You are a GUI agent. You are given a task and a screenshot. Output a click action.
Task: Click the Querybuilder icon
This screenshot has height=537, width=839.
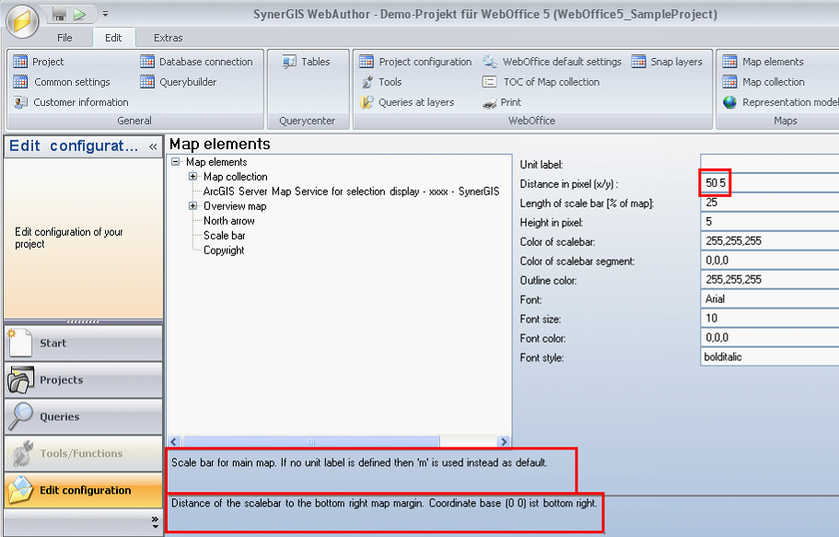click(147, 82)
